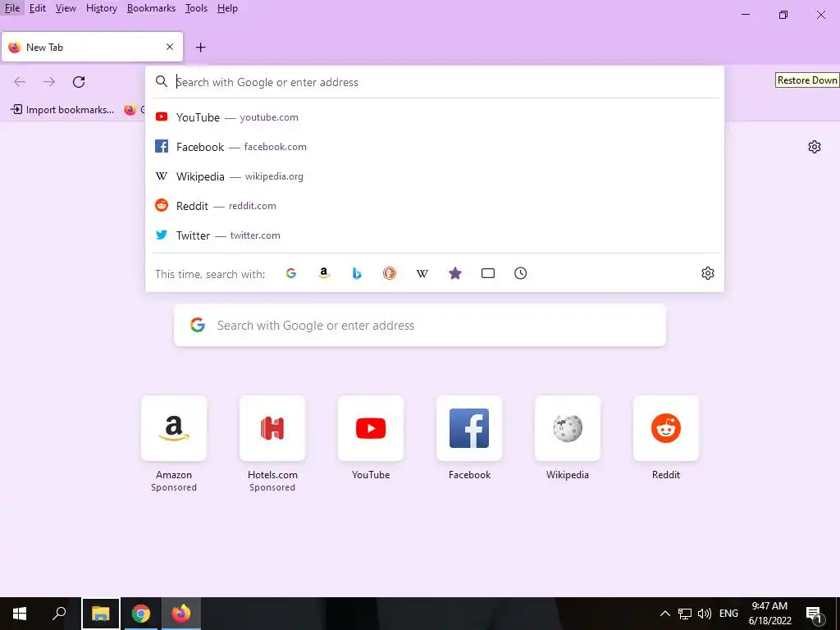Show hidden system tray icons
Image resolution: width=840 pixels, height=630 pixels.
tap(664, 614)
